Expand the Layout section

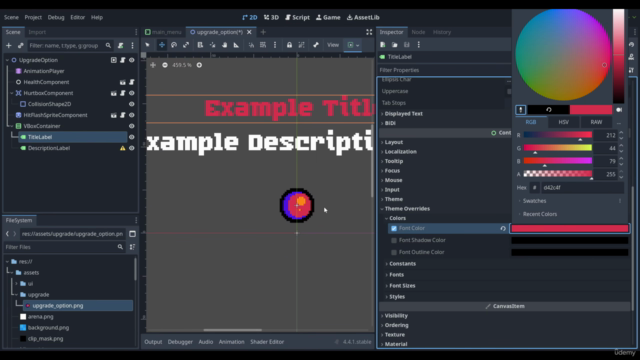(x=393, y=142)
